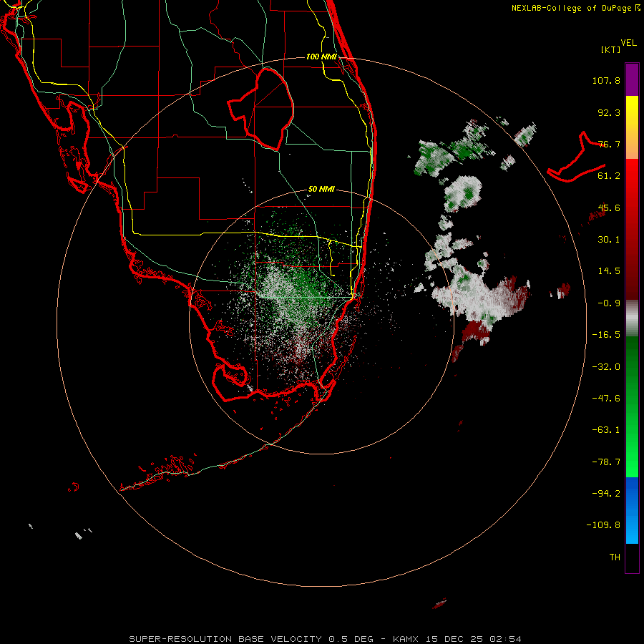Click the Super-Resolution Base Velocity caption
Viewport: 644px width, 644px height.
pos(326,639)
